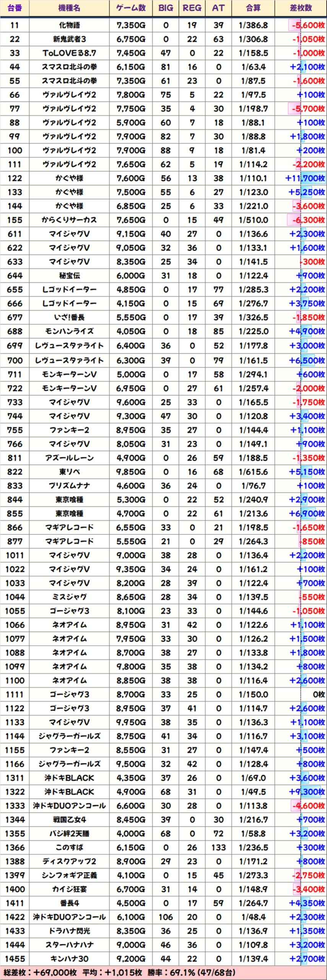Viewport: 327px width, 980px height.
Task: Select machine number 1455 cell
Action: point(15,959)
